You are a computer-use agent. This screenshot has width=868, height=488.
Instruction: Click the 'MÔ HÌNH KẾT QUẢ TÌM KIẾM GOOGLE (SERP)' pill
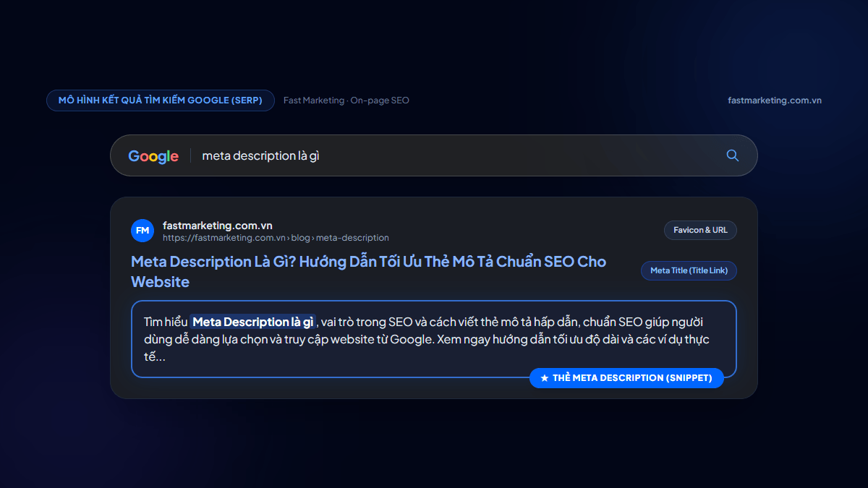click(161, 100)
